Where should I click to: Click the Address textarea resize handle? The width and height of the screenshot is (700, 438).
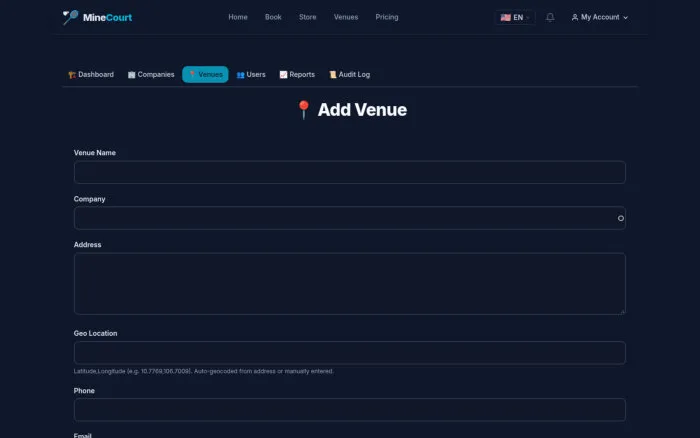[x=622, y=312]
